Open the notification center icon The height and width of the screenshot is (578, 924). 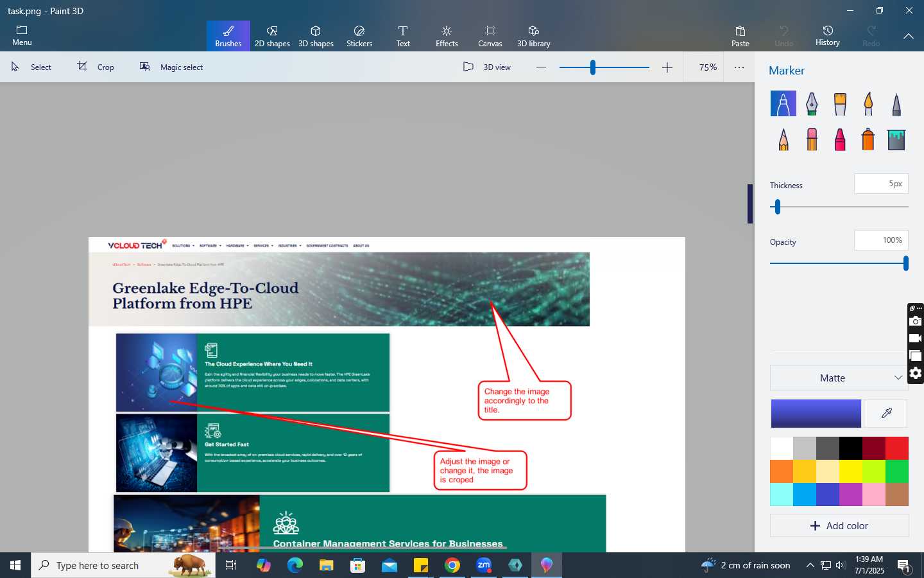click(x=904, y=566)
